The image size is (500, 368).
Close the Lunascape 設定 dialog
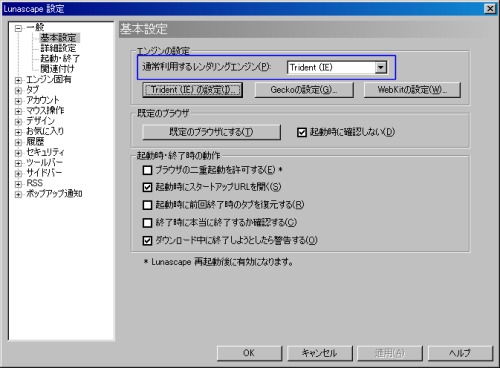point(490,9)
